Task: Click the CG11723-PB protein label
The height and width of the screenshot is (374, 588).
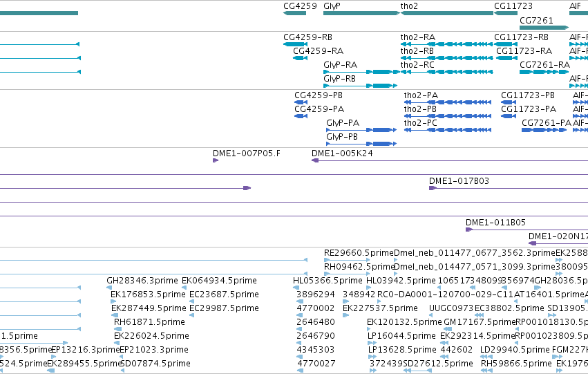Action: 528,95
